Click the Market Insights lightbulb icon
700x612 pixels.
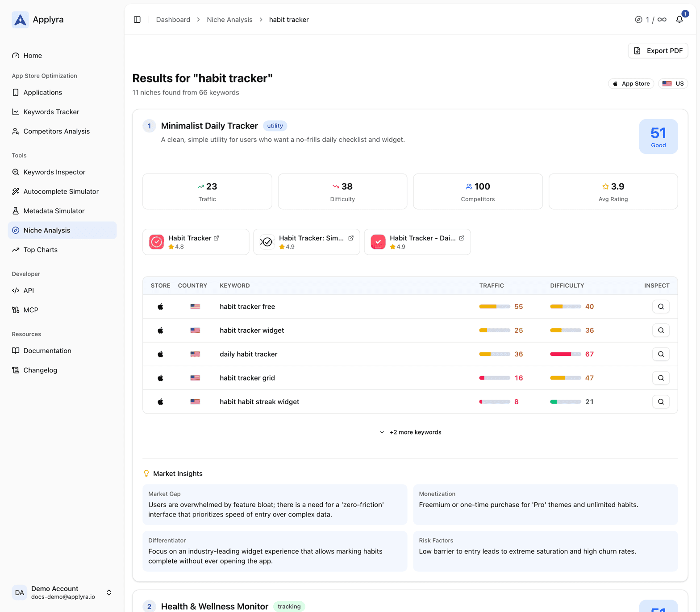point(146,474)
